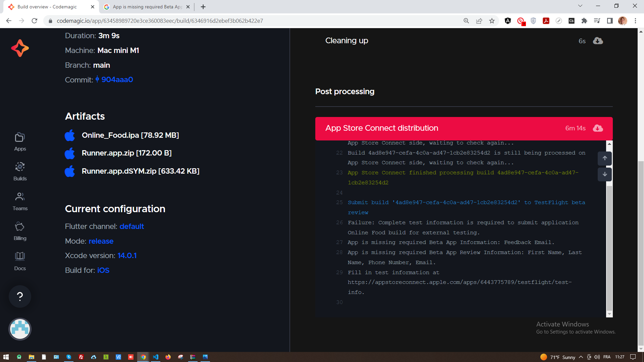Open the Adobe Acrobat extension
This screenshot has height=362, width=644.
coord(546,21)
